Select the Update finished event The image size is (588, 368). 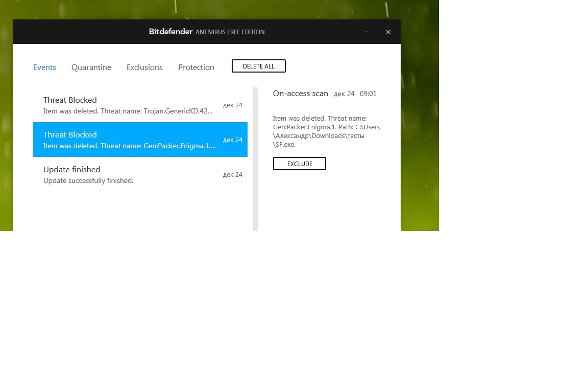[x=140, y=175]
